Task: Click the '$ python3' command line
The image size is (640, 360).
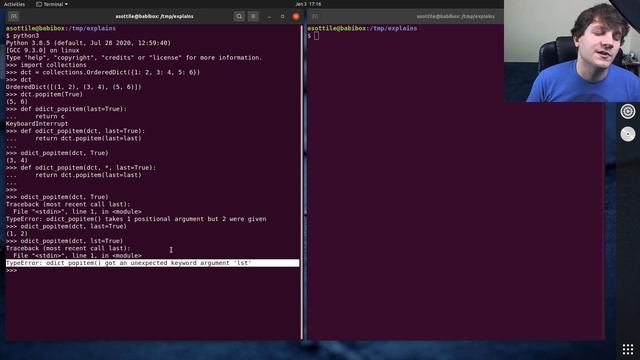Action: coord(22,36)
